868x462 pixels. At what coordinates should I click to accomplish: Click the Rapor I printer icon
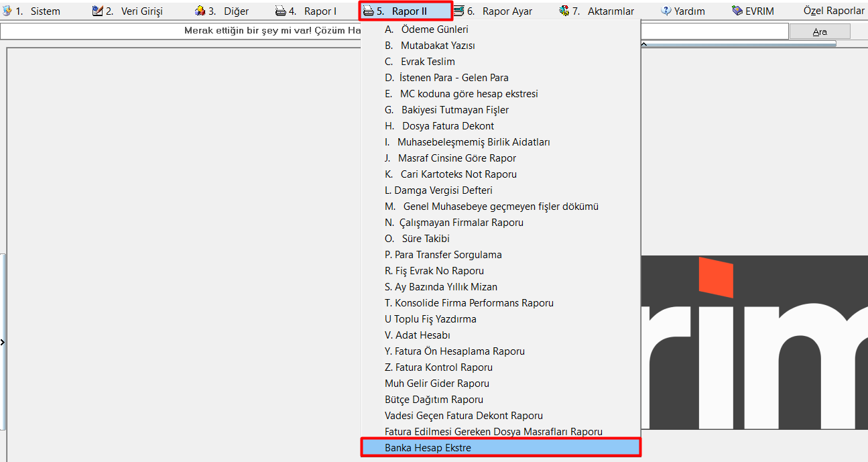[x=280, y=11]
